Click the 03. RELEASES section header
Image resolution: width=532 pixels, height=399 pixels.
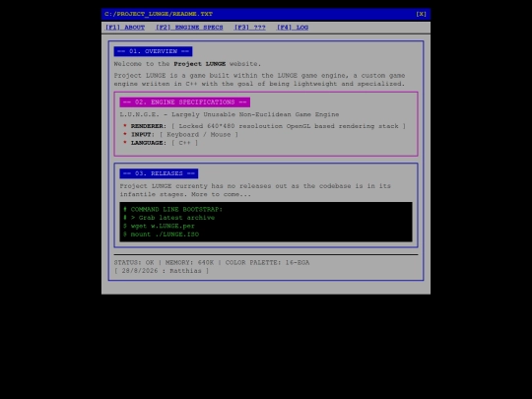pyautogui.click(x=159, y=173)
